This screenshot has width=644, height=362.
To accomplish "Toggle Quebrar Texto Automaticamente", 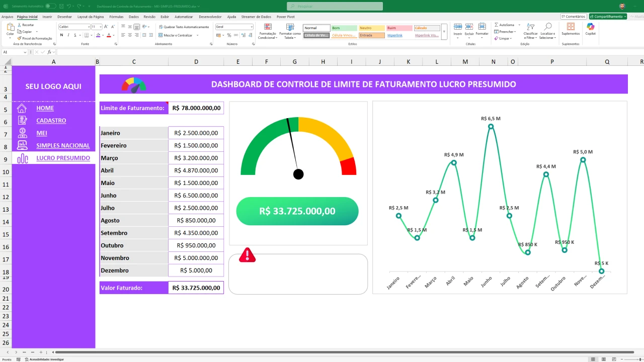I will (184, 27).
